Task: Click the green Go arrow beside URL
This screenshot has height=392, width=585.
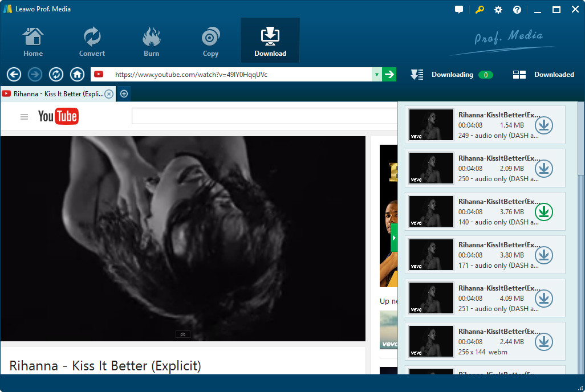Action: (x=389, y=74)
